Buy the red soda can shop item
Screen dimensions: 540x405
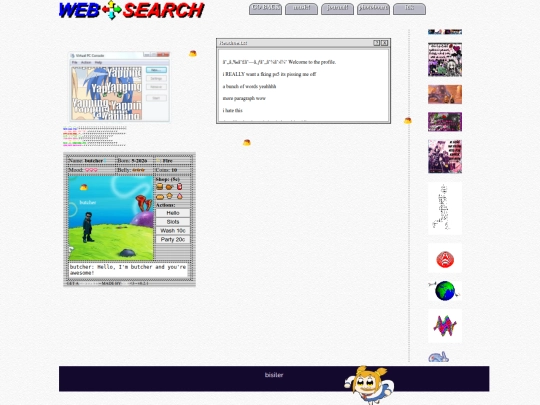coord(179,187)
